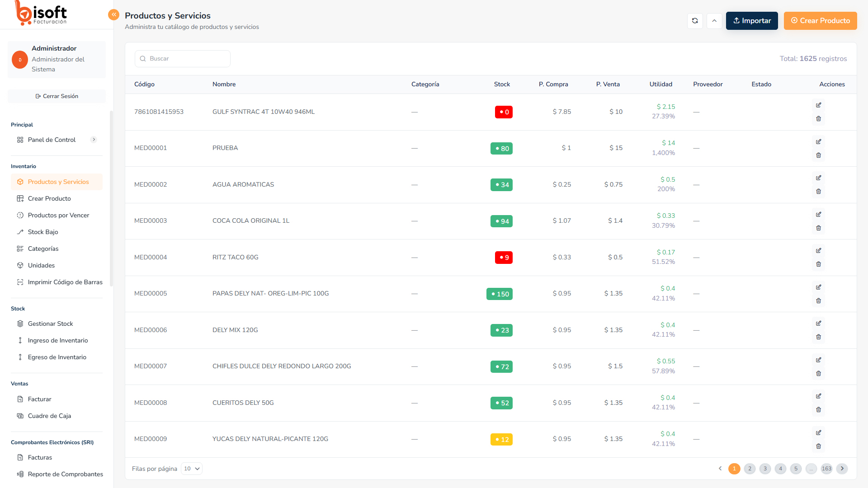Image resolution: width=868 pixels, height=488 pixels.
Task: Go to next page arrow in pagination
Action: coord(842,469)
